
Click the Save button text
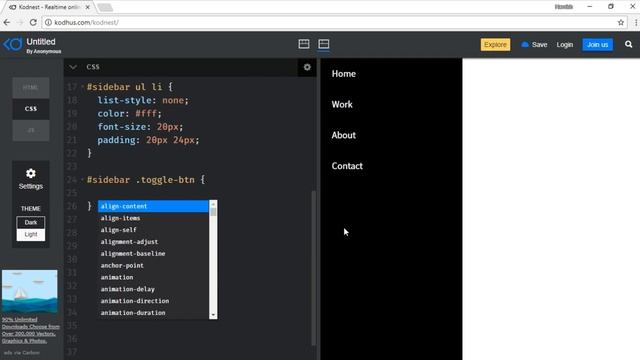(x=539, y=44)
